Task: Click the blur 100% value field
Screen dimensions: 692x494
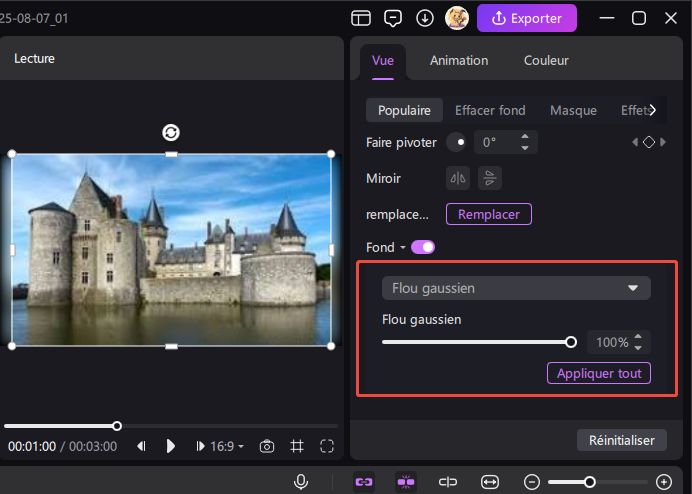Action: pos(612,342)
